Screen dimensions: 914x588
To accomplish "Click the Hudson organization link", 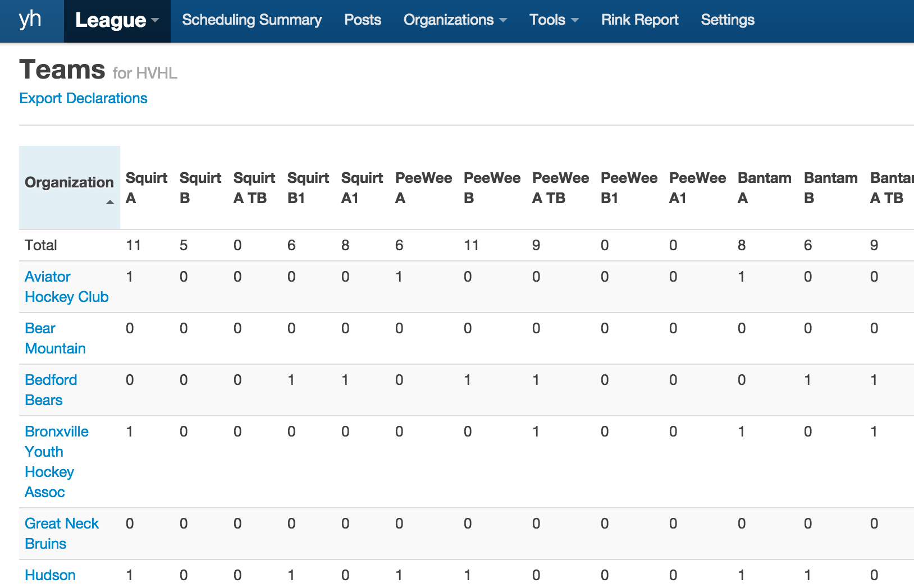I will tap(50, 575).
